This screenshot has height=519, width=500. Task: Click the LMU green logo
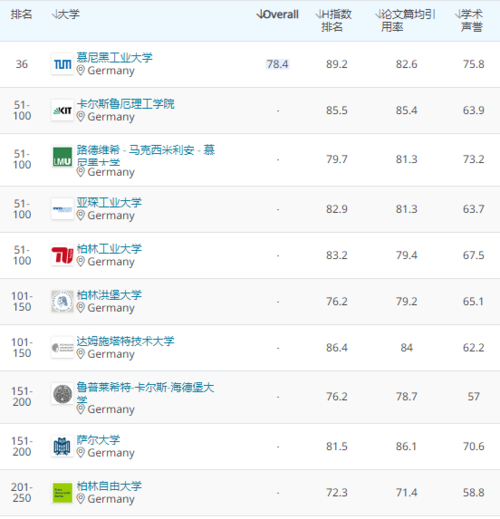[x=62, y=157]
